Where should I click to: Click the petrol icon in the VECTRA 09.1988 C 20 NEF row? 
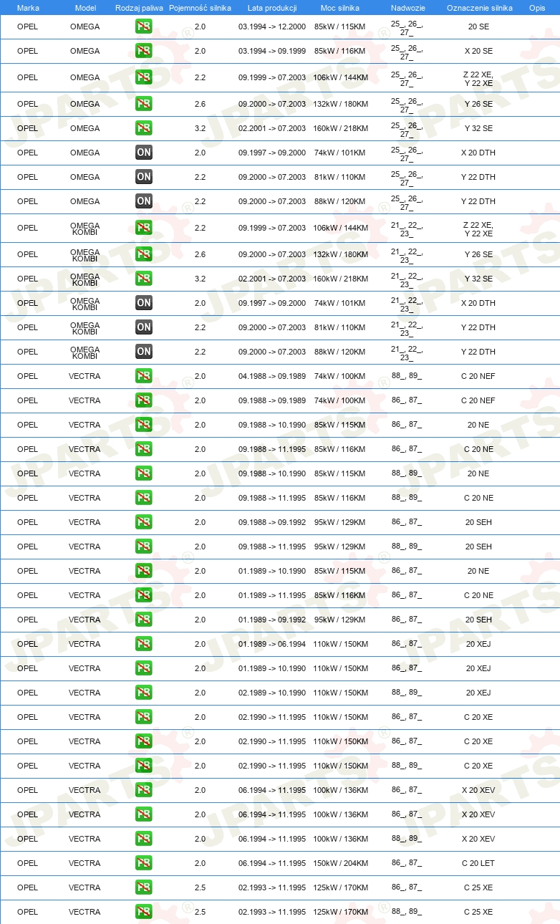pos(144,400)
